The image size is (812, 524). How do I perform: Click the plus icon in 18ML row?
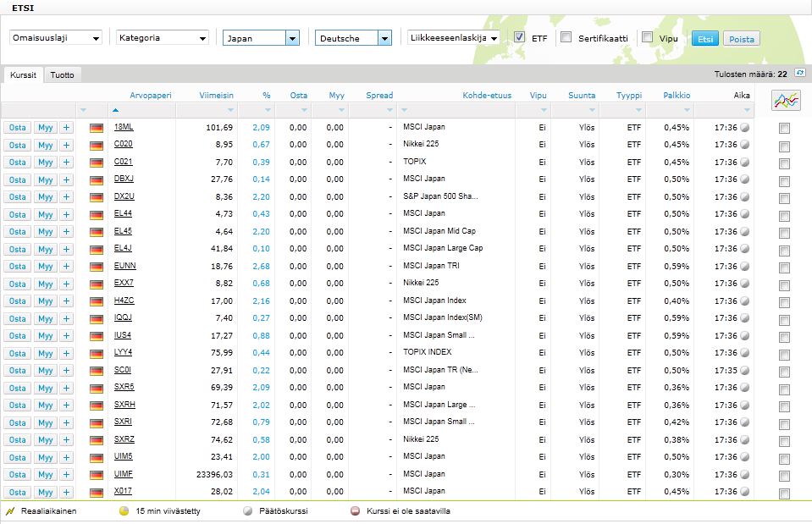coord(66,128)
